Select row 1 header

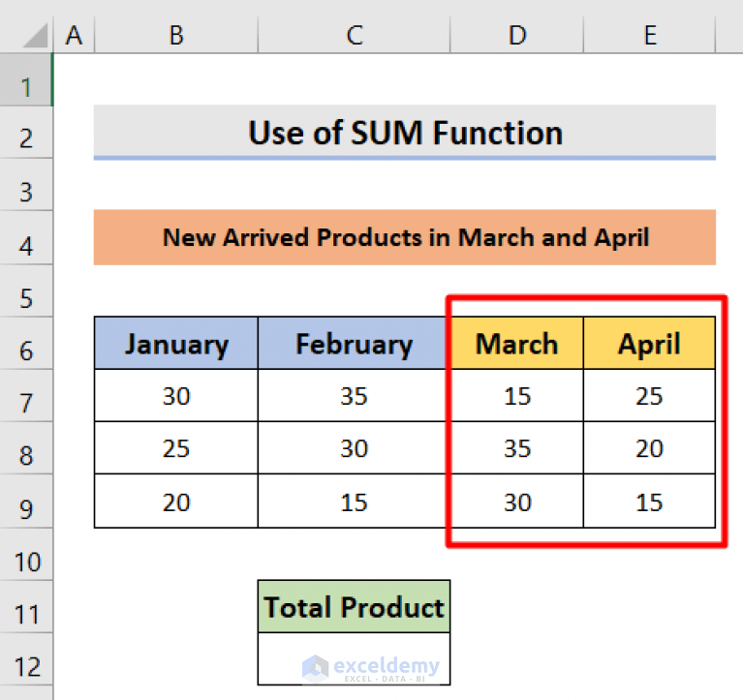click(x=26, y=79)
